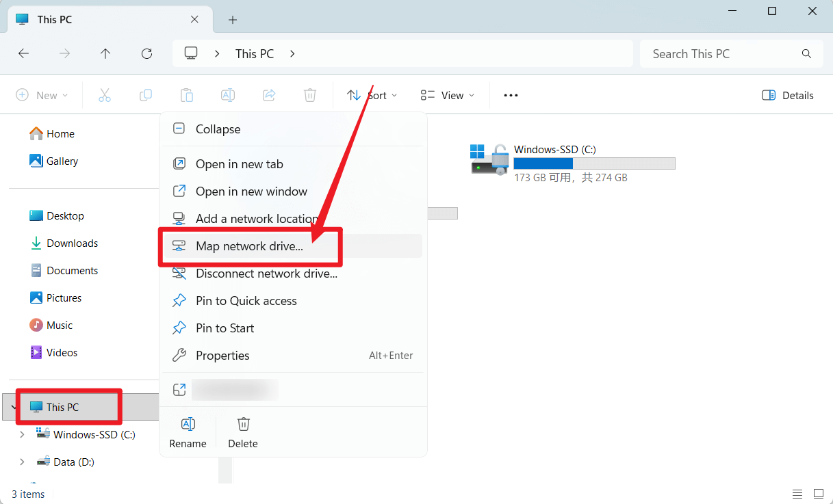The image size is (833, 504).
Task: Select Data (D:) in navigation tree
Action: pyautogui.click(x=65, y=462)
